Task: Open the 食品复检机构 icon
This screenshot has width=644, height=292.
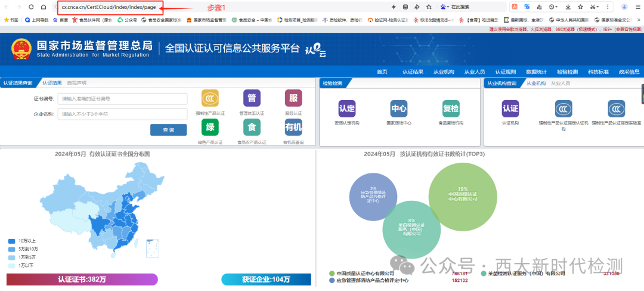Action: (451, 109)
